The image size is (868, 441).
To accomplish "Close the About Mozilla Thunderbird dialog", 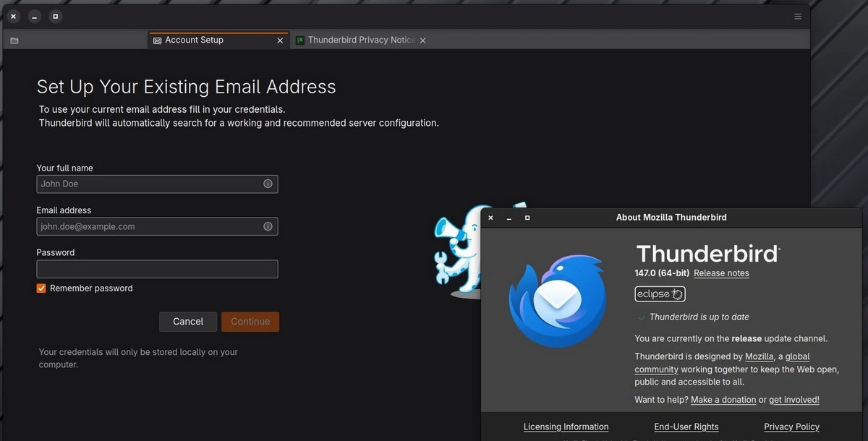I will tap(491, 218).
